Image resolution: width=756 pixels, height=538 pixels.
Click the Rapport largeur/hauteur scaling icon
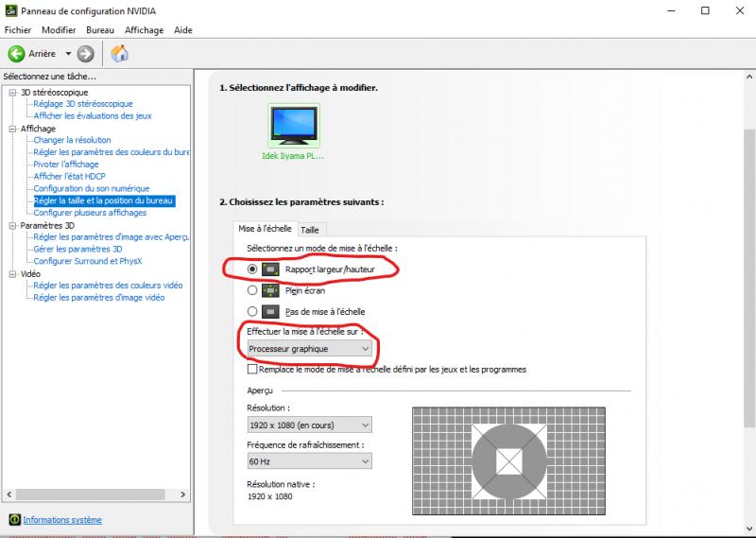270,269
